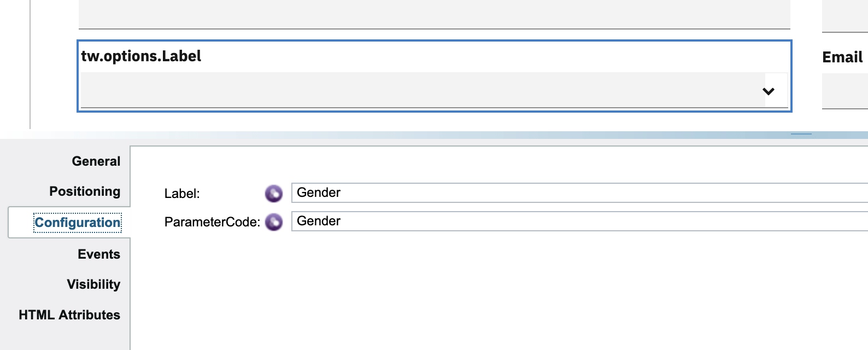The width and height of the screenshot is (868, 350).
Task: Open the HTML Attributes tab
Action: (69, 314)
